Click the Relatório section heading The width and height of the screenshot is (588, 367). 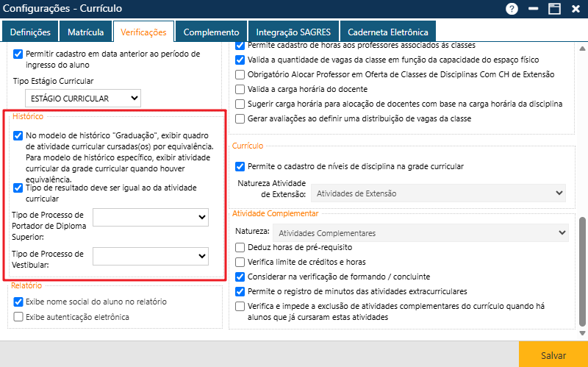tap(26, 285)
